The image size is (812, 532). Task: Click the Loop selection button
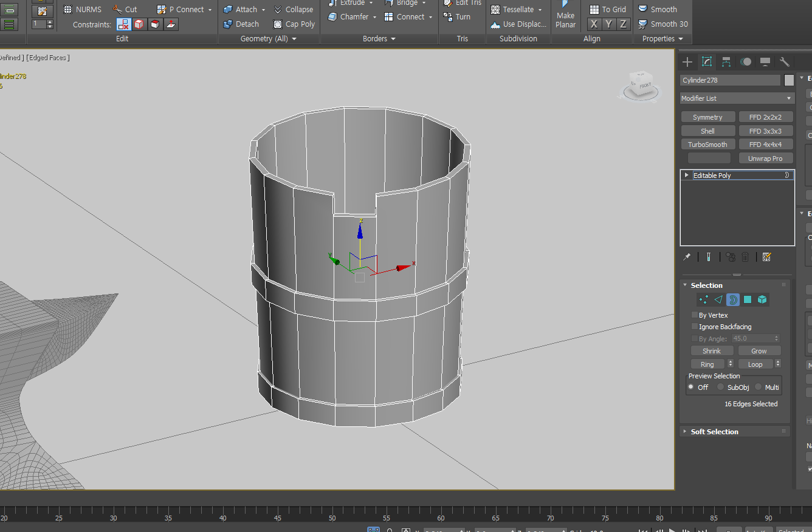tap(755, 364)
